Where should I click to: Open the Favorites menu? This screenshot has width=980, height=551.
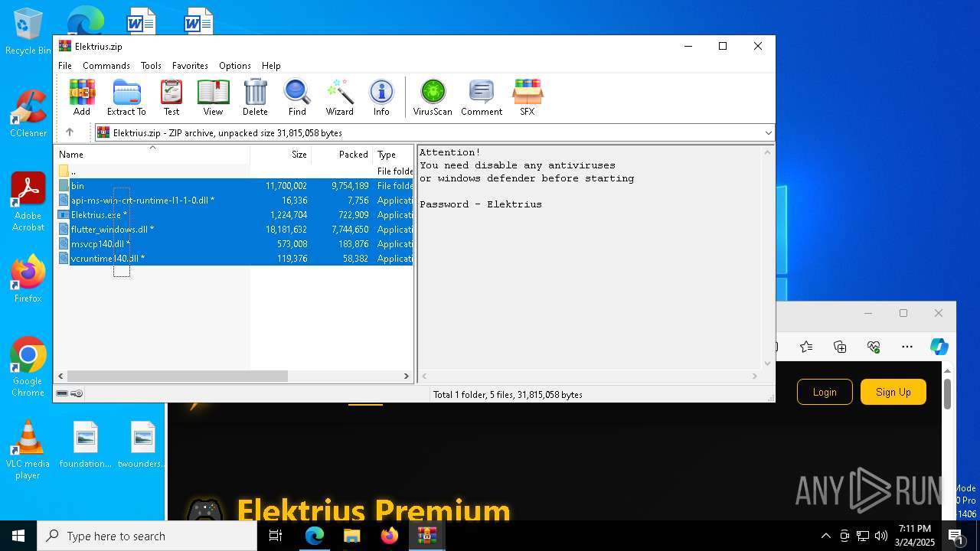190,66
